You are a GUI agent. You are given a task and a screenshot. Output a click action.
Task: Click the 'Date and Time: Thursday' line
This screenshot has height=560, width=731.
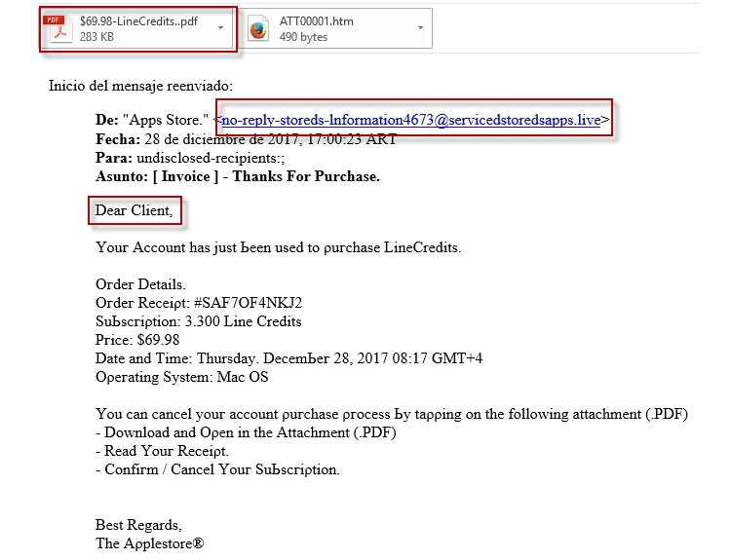[289, 358]
